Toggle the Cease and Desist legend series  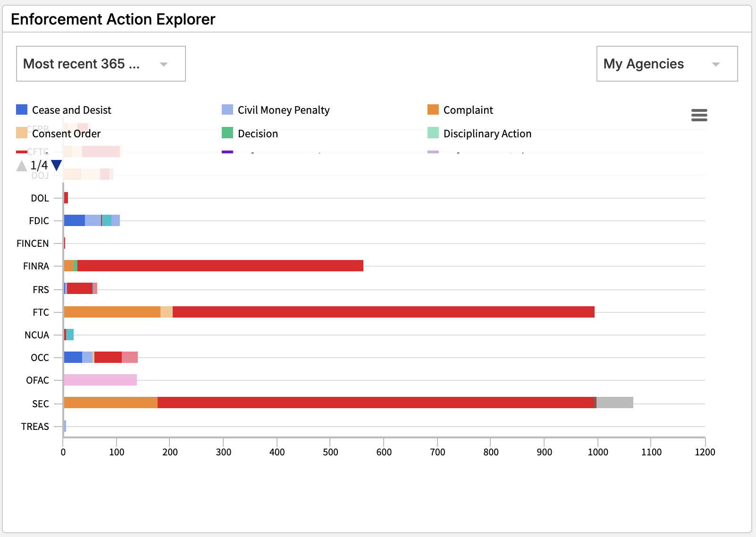pos(71,110)
